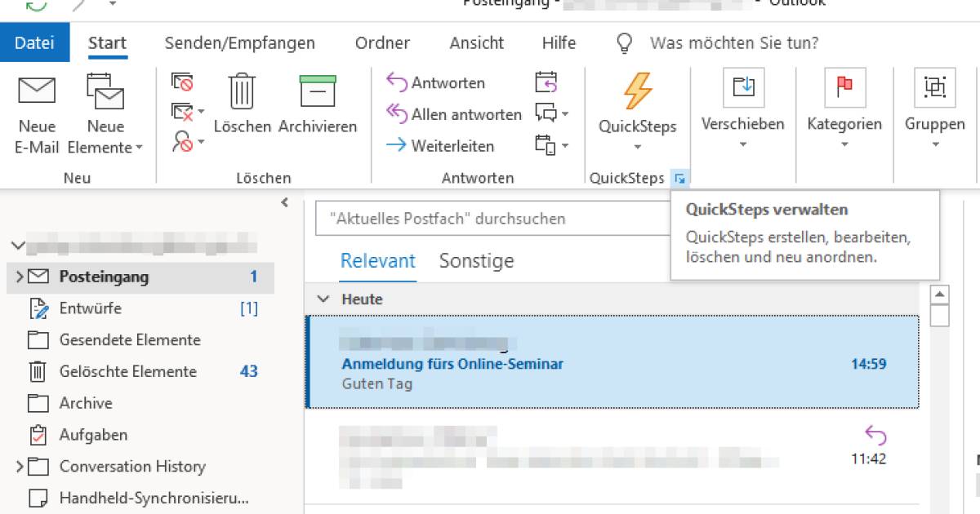Click the Neue E-Mail envelope icon
The width and height of the screenshot is (980, 514).
37,91
